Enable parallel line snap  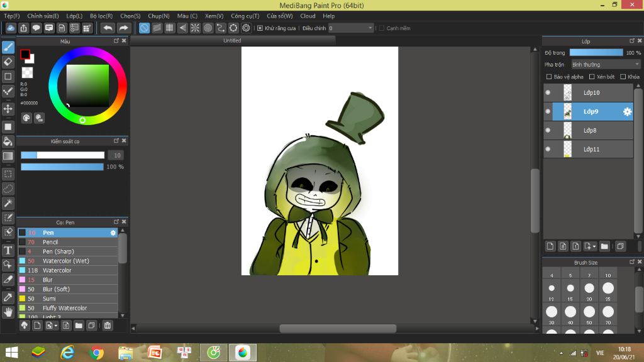[x=157, y=28]
